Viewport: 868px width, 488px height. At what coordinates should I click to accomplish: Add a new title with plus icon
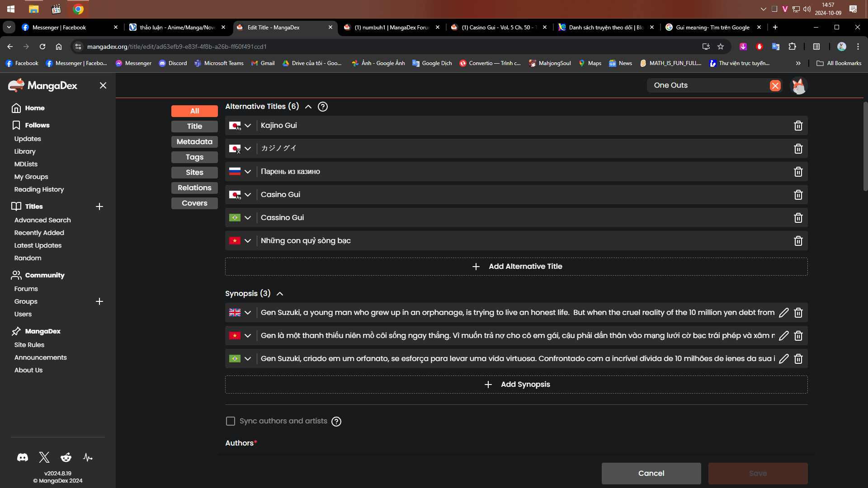(99, 206)
